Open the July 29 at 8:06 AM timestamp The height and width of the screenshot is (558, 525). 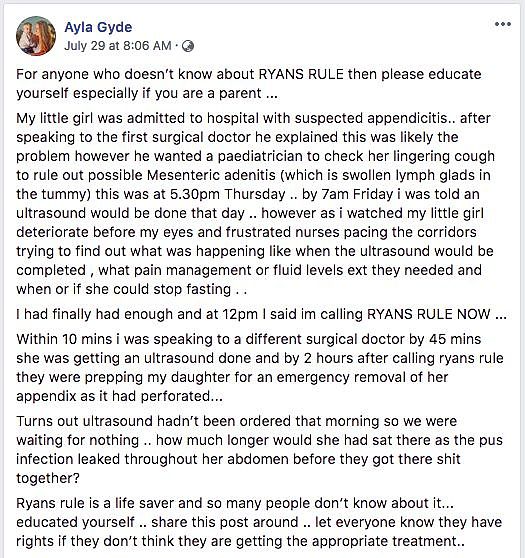(x=118, y=46)
